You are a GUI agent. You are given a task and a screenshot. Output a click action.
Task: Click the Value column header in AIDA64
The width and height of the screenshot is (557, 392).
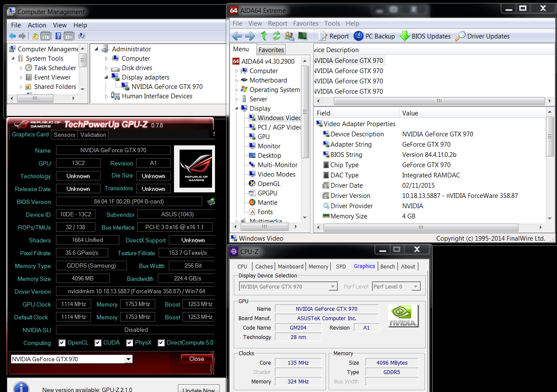tap(473, 113)
